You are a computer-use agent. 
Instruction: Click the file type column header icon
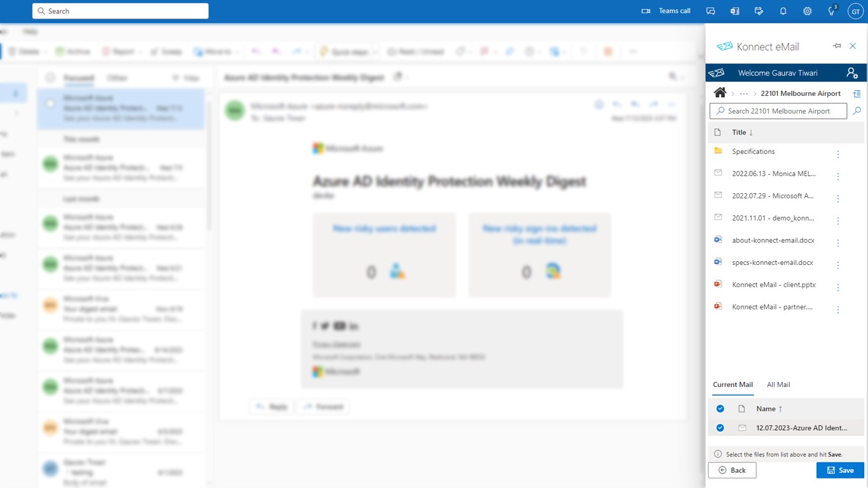718,132
